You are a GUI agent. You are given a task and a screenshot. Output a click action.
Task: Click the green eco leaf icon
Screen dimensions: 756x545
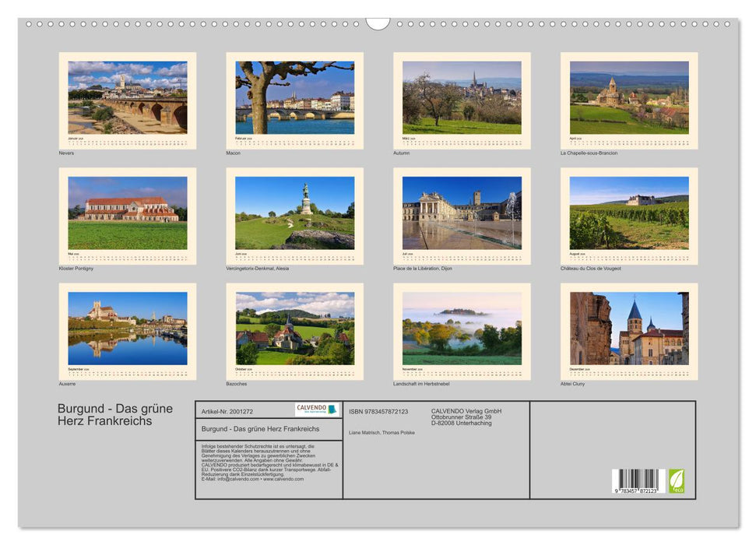coord(677,480)
